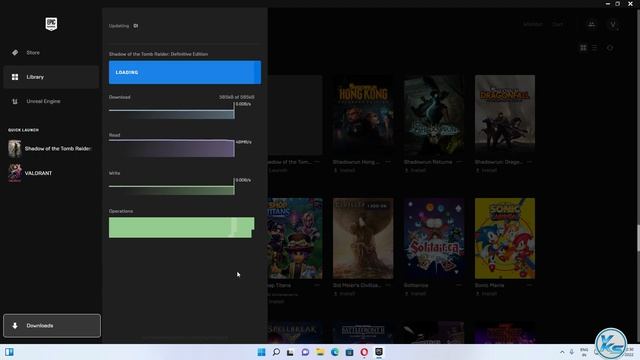Open Battlefront game cover

click(x=363, y=333)
